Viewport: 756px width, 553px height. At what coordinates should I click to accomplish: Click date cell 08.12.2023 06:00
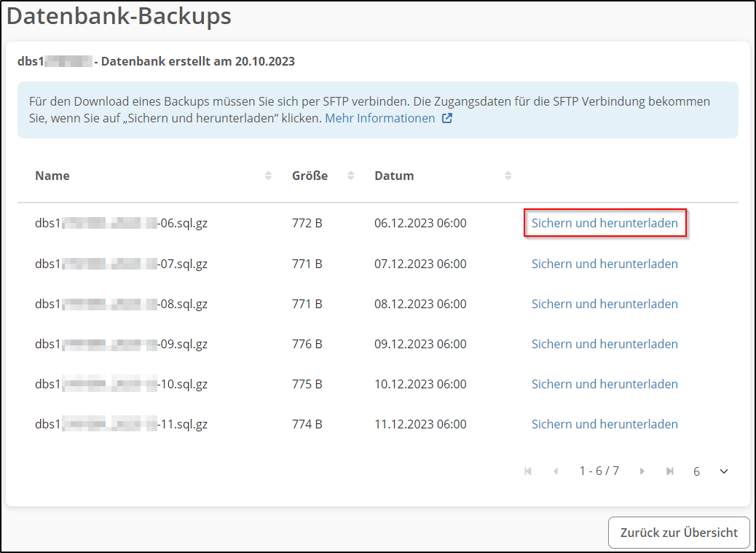tap(420, 304)
